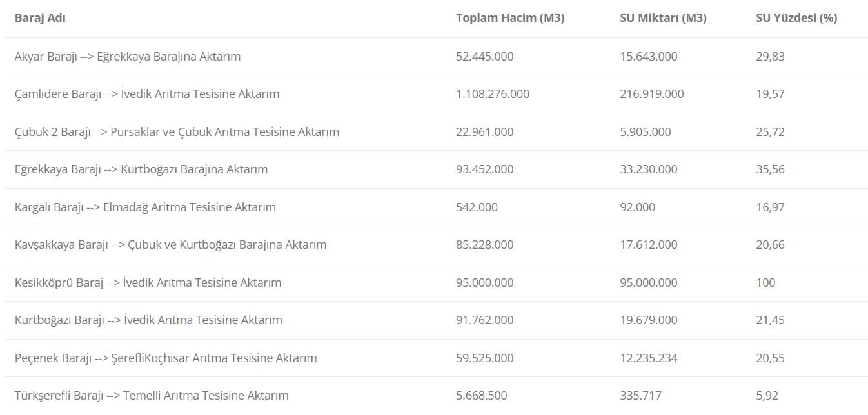The width and height of the screenshot is (868, 415).
Task: Select the Akyar Barajı row name
Action: [x=128, y=56]
